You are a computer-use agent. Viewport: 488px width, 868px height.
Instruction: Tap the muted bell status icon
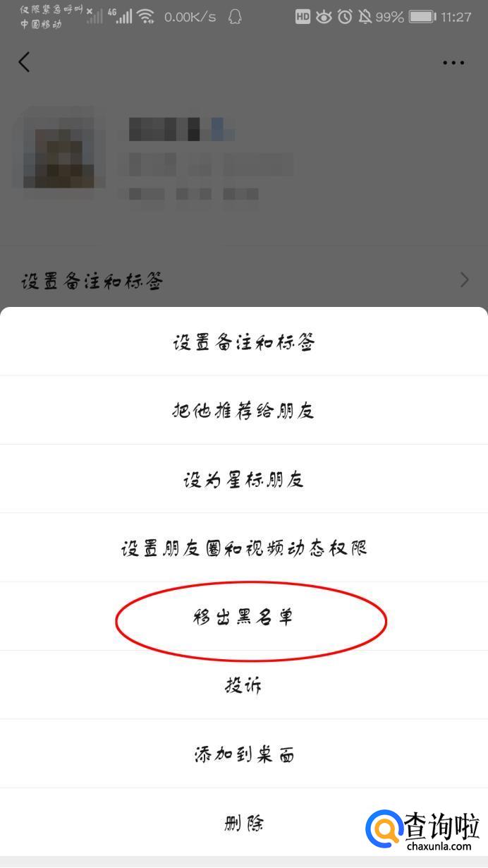point(365,16)
